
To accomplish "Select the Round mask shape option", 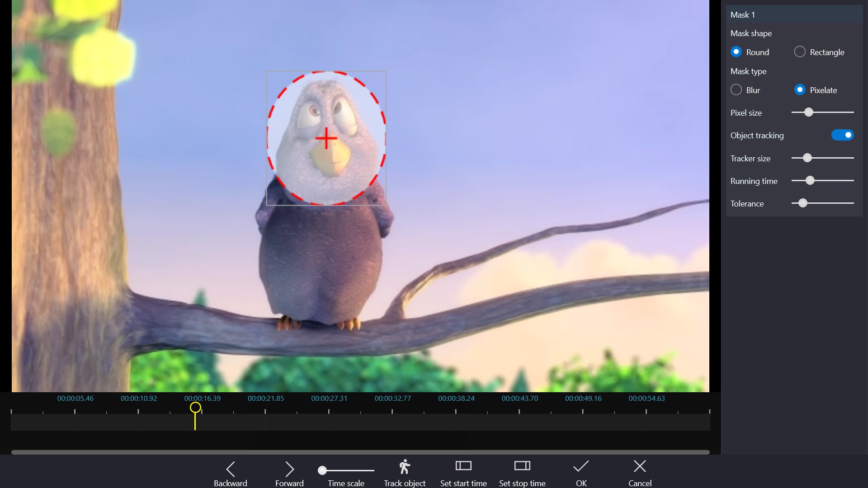I will pos(736,52).
